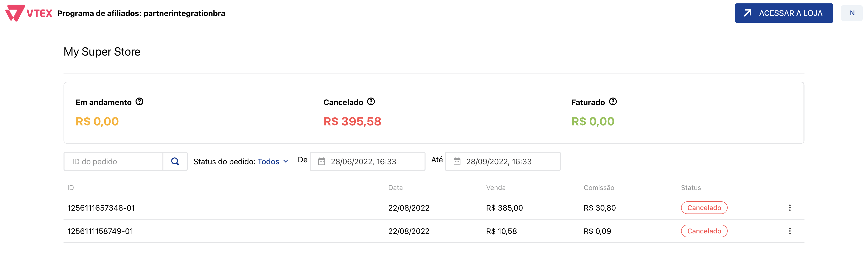The image size is (868, 263).
Task: Open the N user avatar menu
Action: coord(852,13)
